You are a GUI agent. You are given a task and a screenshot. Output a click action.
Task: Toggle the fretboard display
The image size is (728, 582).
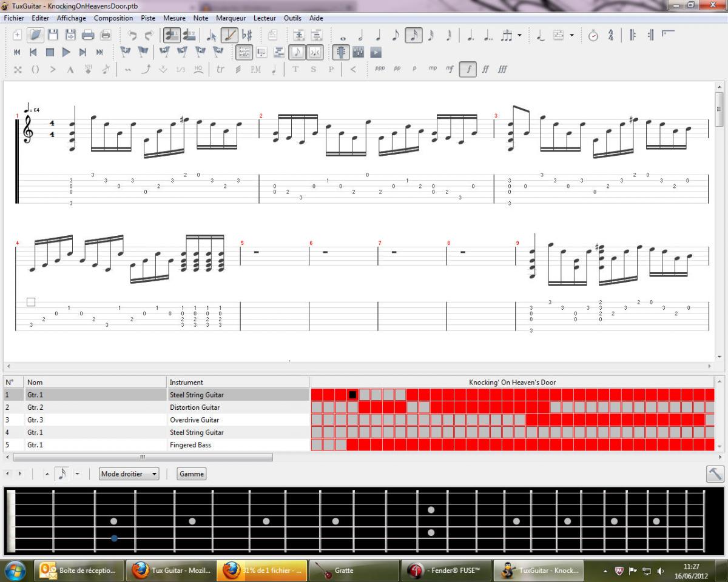tap(341, 52)
